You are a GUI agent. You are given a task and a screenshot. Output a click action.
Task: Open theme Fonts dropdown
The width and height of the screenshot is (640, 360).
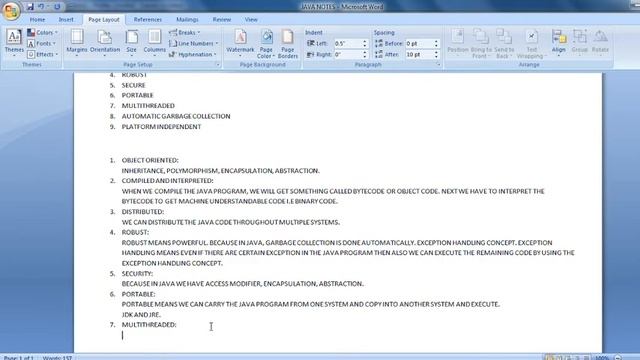[x=42, y=43]
